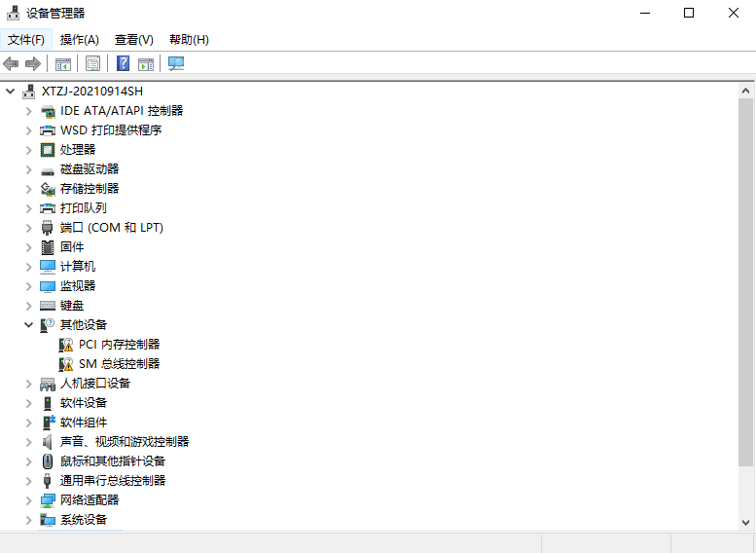Click the 端口 (COM 和 LPT) port icon
The width and height of the screenshot is (756, 553).
coord(47,228)
